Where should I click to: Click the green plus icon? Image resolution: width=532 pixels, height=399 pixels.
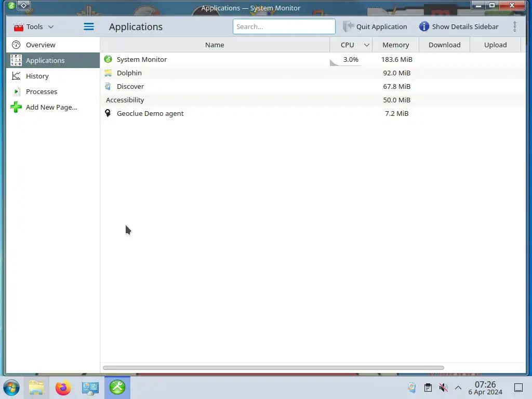click(16, 107)
